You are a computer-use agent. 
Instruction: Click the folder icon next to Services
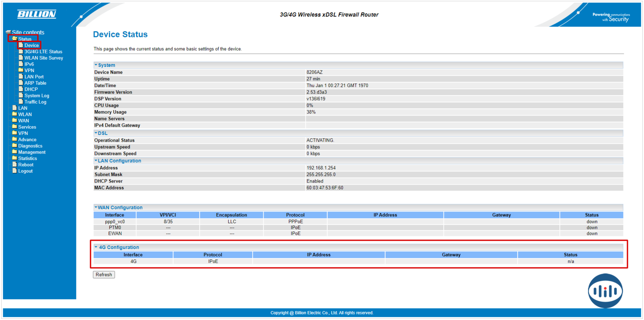pos(14,127)
